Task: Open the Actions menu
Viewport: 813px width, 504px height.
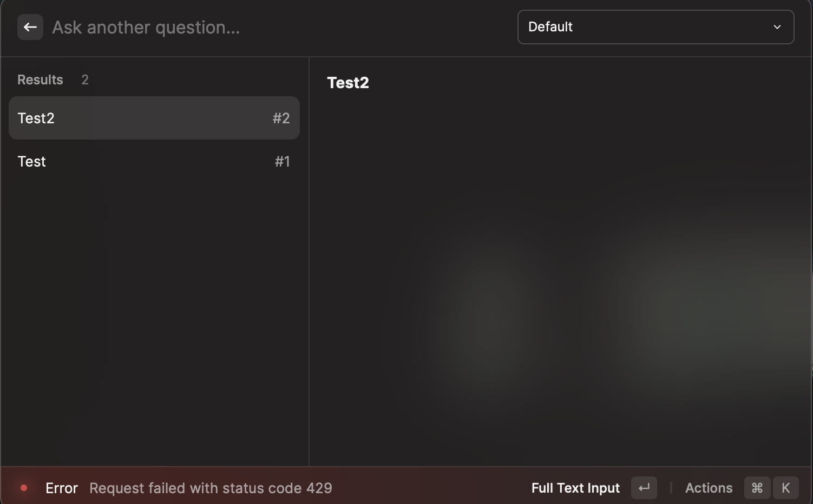Action: (x=709, y=488)
